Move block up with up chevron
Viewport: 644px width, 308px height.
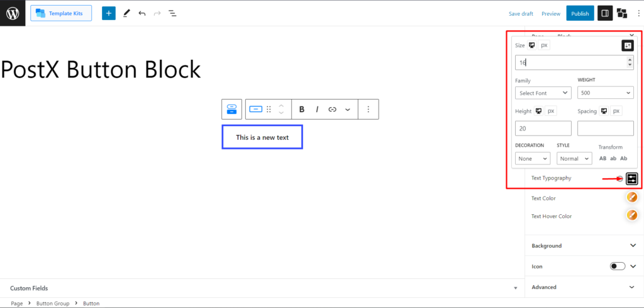pos(281,106)
